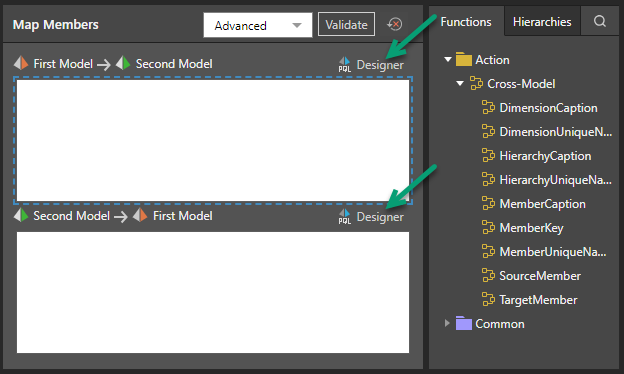Viewport: 624px width, 374px height.
Task: Open the Advanced mode dropdown
Action: pyautogui.click(x=258, y=25)
